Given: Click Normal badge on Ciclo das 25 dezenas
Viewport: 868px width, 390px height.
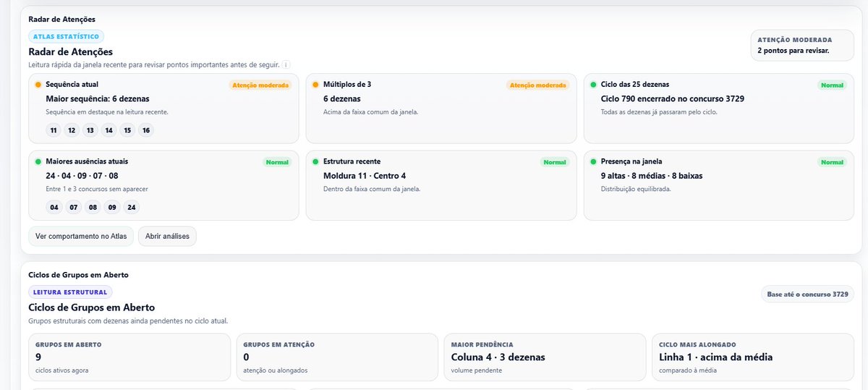Looking at the screenshot, I should click(x=832, y=85).
